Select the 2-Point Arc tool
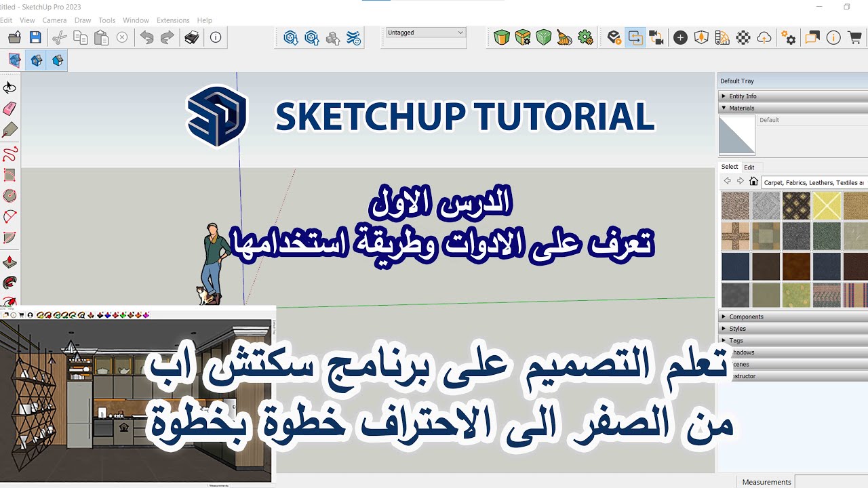 pyautogui.click(x=9, y=217)
